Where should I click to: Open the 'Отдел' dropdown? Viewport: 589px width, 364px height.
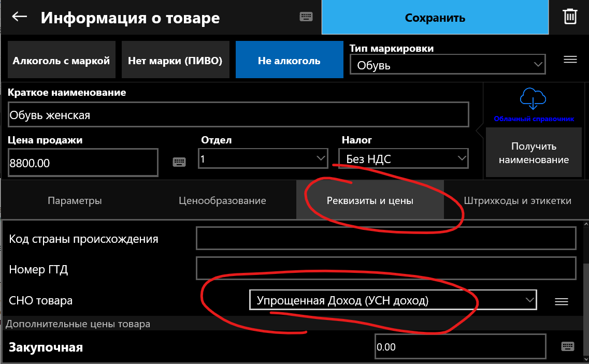[x=263, y=159]
